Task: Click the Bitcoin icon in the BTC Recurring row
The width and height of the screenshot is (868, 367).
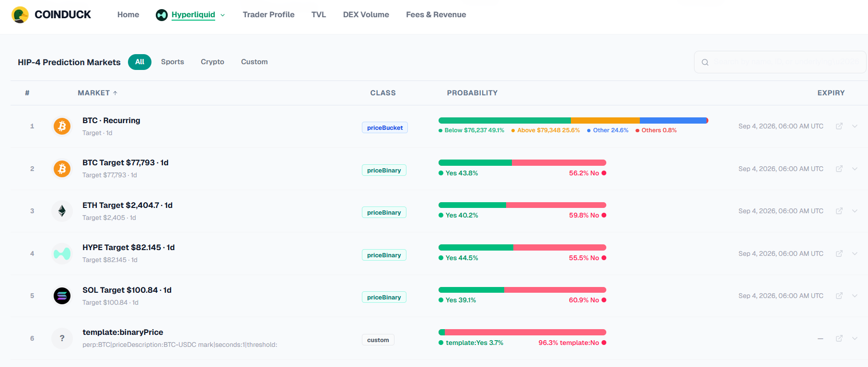Action: point(62,126)
